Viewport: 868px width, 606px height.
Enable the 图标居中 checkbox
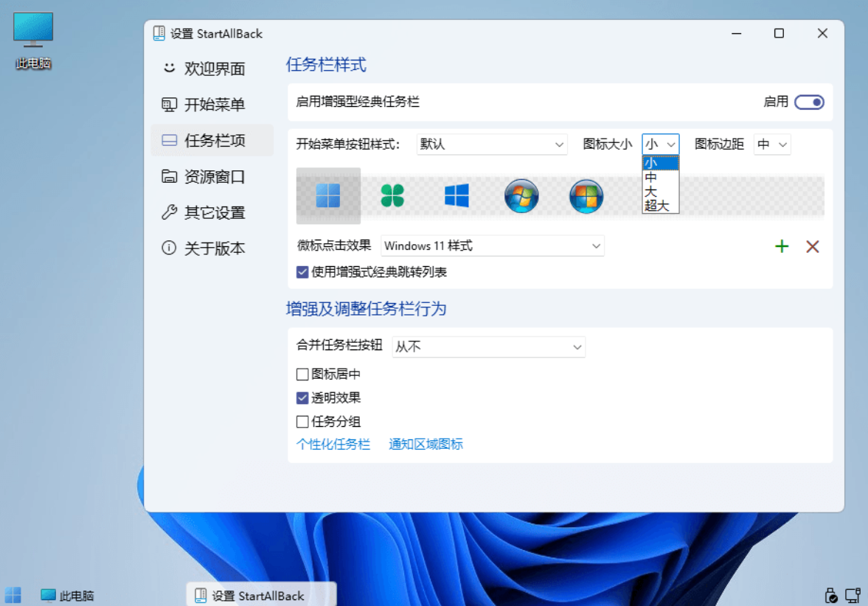(x=302, y=374)
